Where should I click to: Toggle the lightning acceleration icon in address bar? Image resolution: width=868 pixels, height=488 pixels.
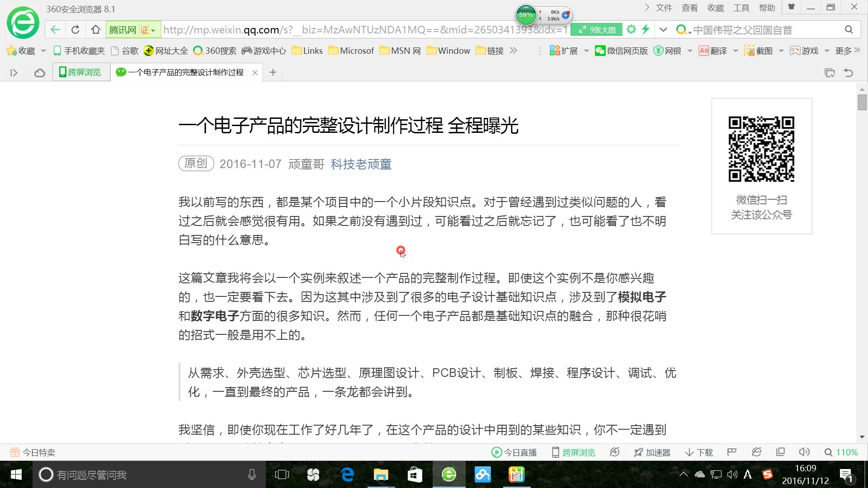(646, 29)
